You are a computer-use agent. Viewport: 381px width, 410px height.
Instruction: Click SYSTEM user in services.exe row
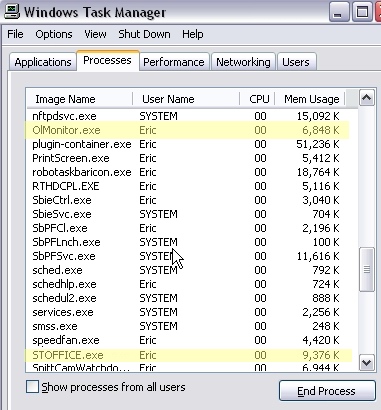(x=158, y=312)
